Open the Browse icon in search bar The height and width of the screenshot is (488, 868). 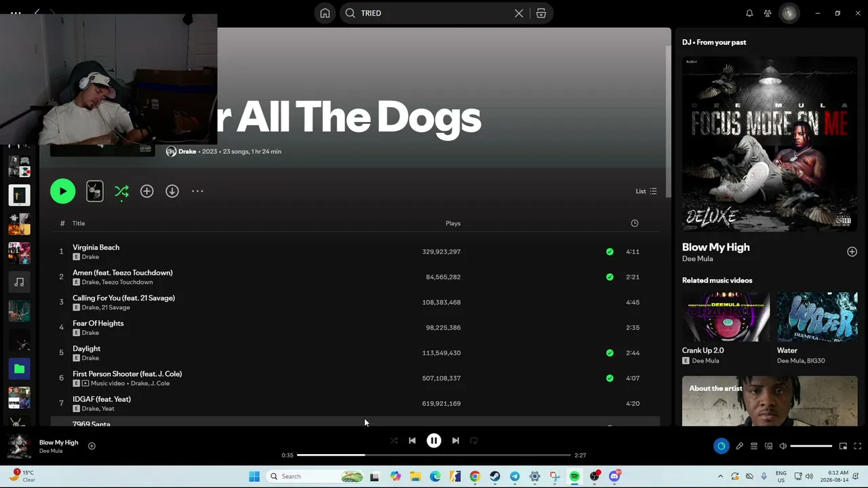[x=541, y=13]
